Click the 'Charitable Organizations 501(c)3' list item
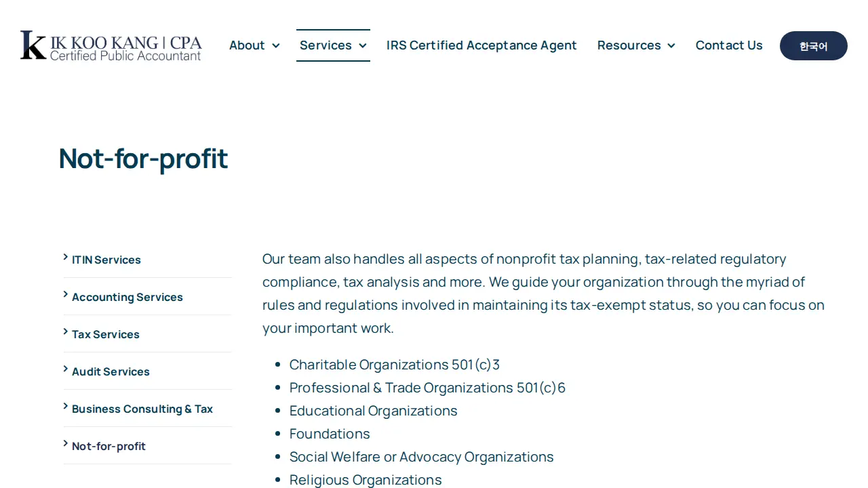 [x=395, y=365]
